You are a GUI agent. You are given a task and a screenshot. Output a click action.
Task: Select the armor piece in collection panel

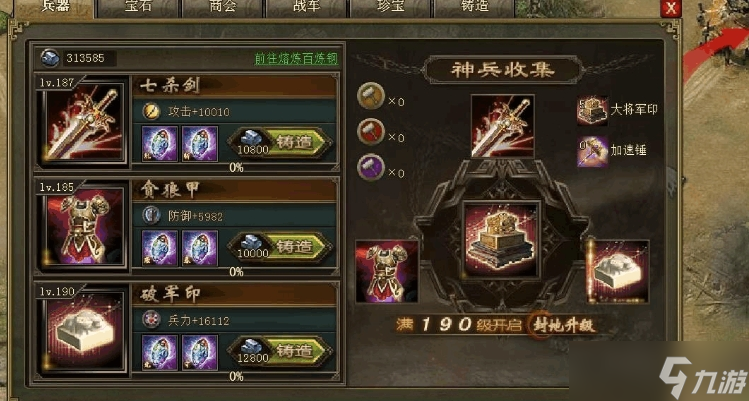click(386, 271)
